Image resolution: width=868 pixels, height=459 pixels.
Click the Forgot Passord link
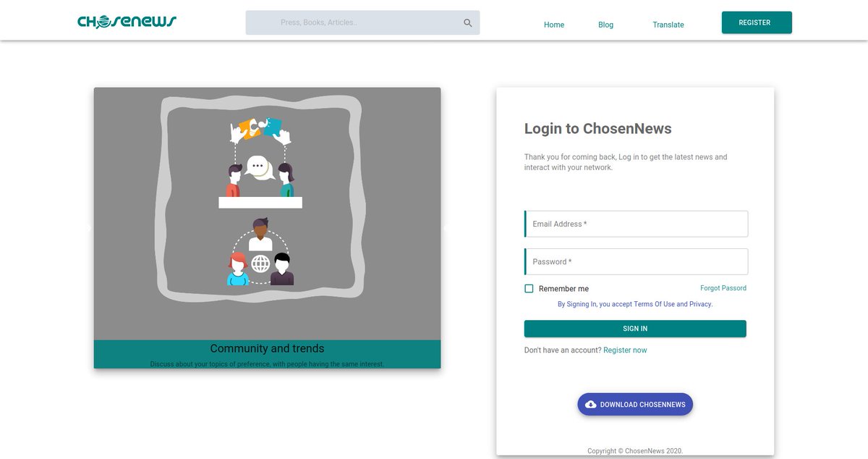tap(723, 287)
